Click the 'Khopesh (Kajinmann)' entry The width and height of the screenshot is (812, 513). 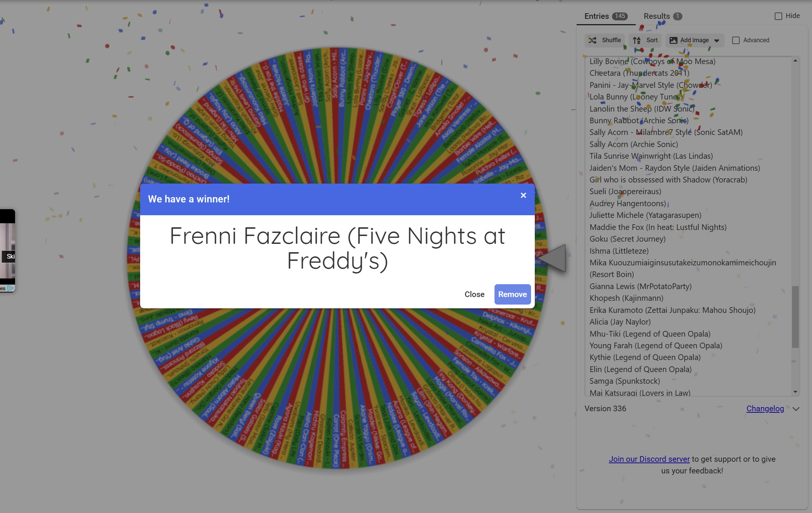click(627, 298)
